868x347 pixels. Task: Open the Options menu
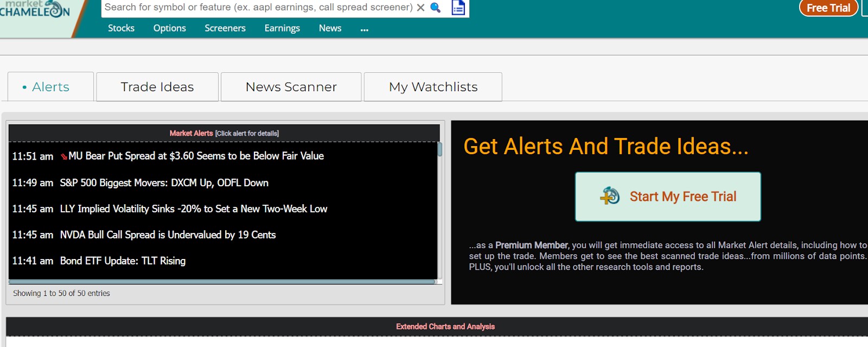point(169,28)
